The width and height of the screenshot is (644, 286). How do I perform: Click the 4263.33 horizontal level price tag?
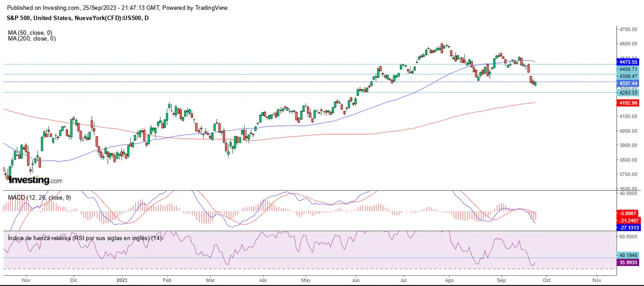tap(627, 92)
